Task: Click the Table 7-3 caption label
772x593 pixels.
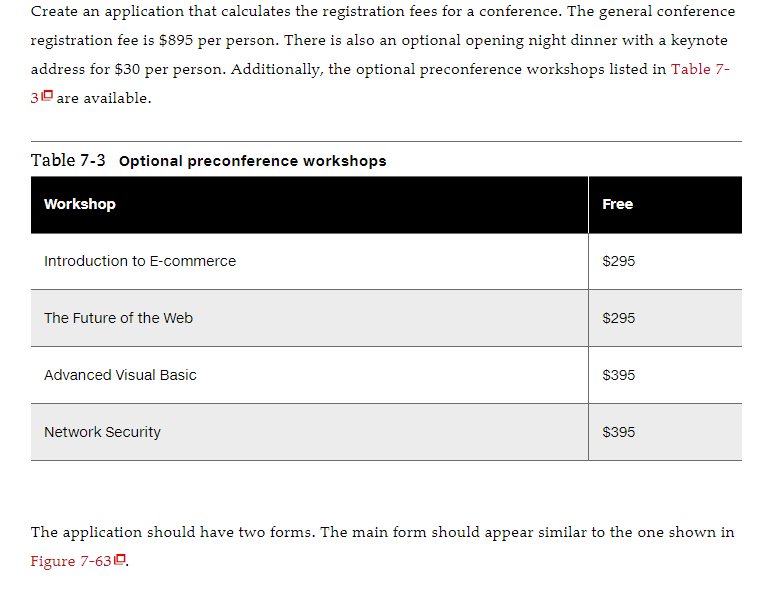Action: pos(68,161)
